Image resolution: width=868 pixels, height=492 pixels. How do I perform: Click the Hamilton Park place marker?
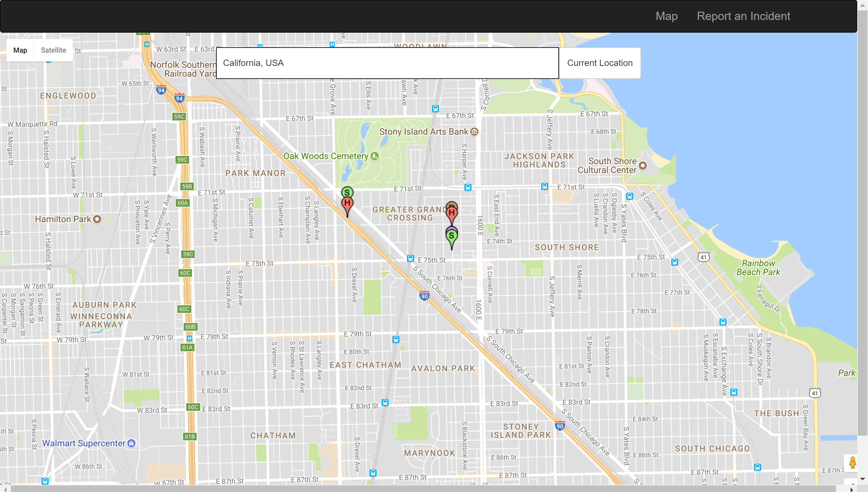(97, 219)
